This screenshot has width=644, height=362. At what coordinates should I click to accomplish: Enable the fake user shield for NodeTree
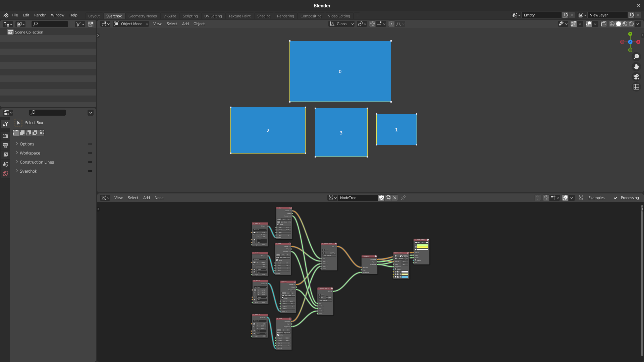381,198
